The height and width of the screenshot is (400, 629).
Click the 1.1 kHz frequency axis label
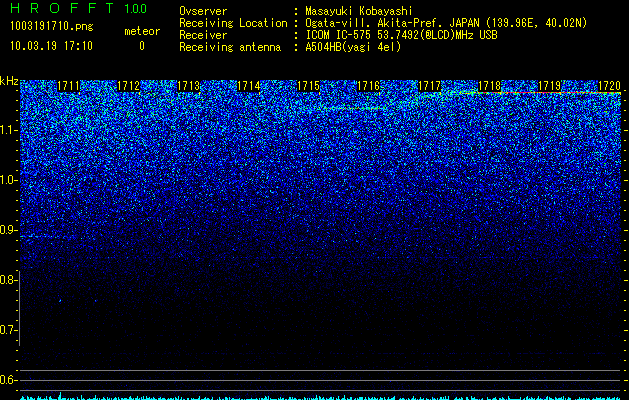(9, 130)
